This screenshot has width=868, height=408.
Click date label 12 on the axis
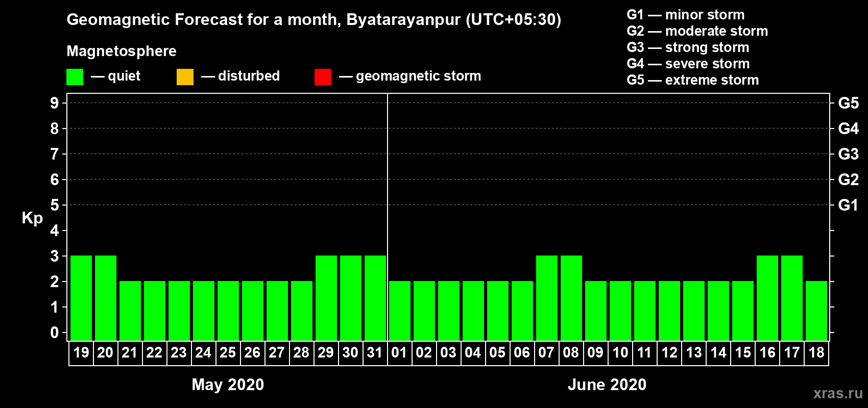click(669, 352)
